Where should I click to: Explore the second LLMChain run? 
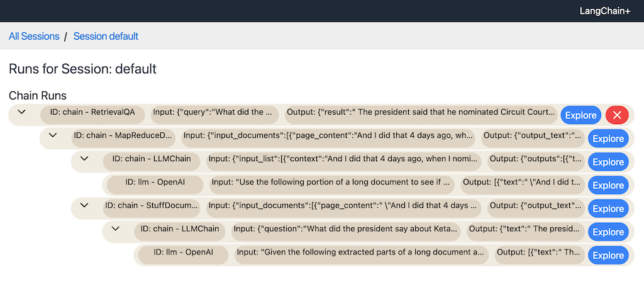point(608,232)
